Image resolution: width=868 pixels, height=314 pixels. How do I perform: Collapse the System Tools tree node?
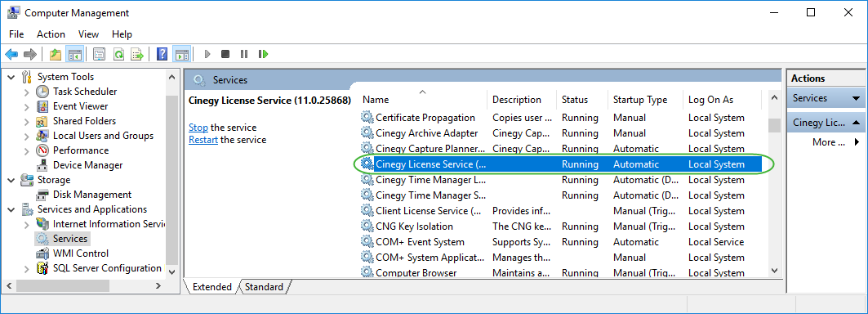coord(11,77)
